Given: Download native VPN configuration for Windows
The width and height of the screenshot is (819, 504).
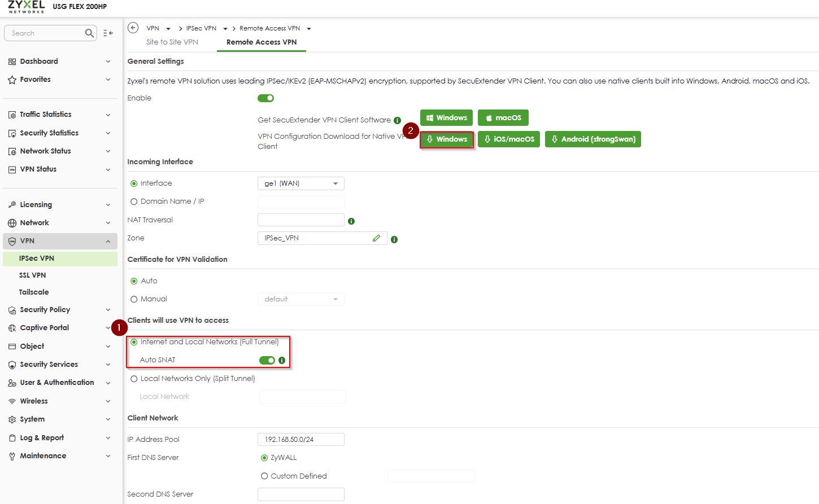Looking at the screenshot, I should pyautogui.click(x=446, y=139).
